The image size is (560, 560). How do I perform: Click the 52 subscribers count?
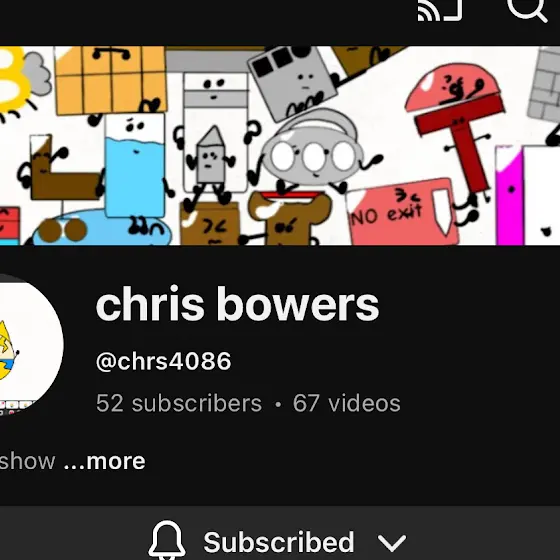point(179,403)
